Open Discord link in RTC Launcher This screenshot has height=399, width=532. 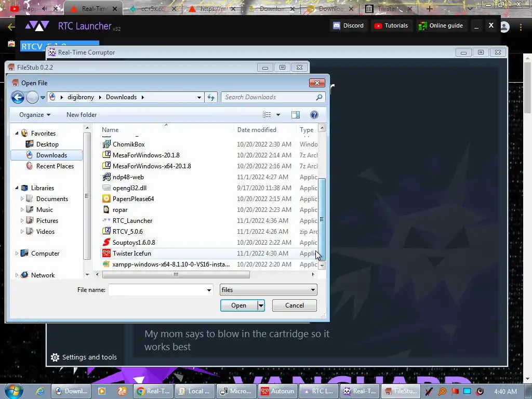[x=349, y=25]
